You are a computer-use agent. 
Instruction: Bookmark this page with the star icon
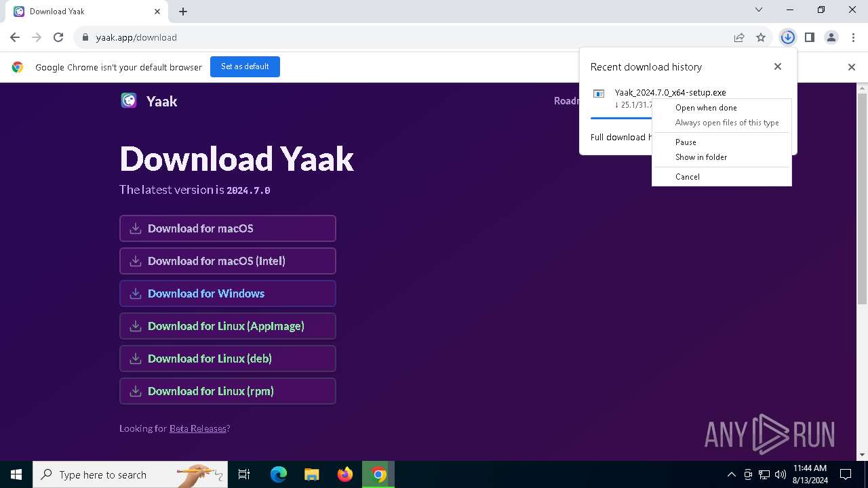coord(761,37)
